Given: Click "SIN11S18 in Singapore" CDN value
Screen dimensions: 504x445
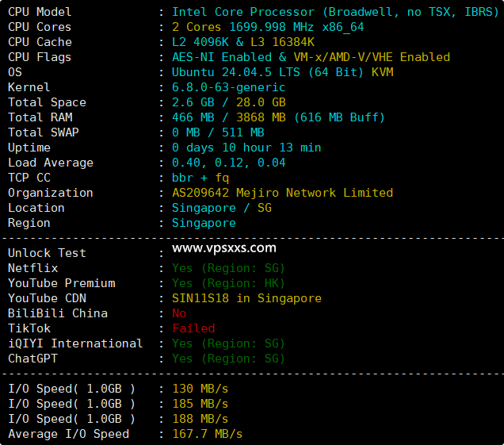Looking at the screenshot, I should [x=246, y=298].
